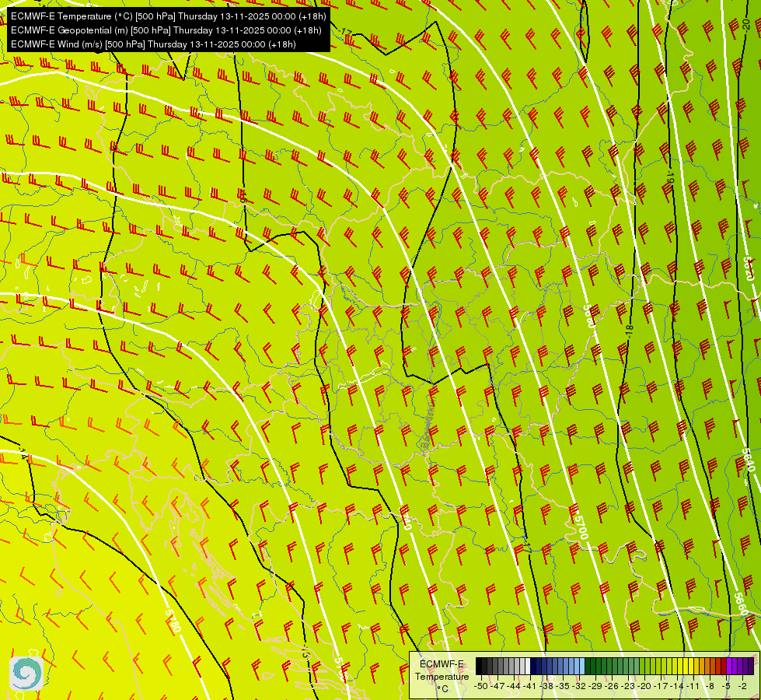The height and width of the screenshot is (700, 761).
Task: Click the -35 value in the legend
Action: tap(563, 686)
